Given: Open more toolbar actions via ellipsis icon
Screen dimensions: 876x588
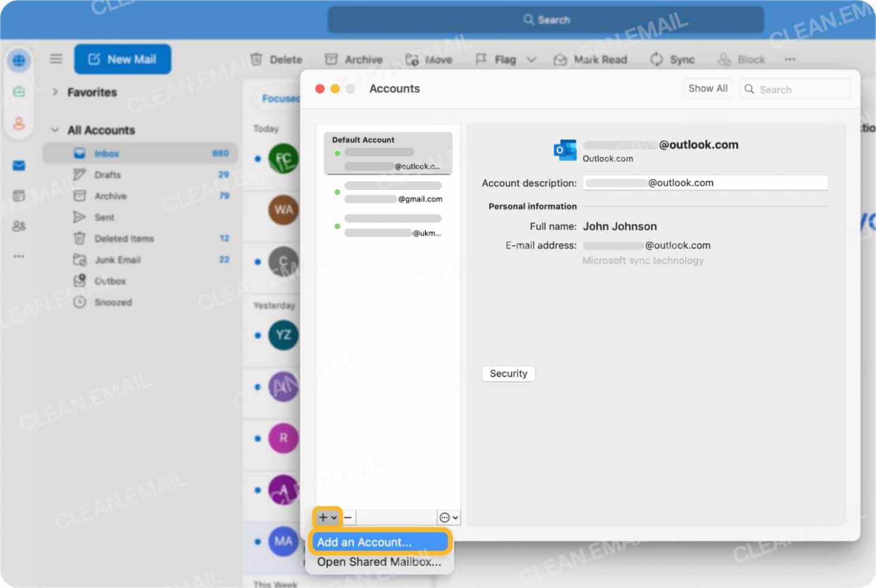Looking at the screenshot, I should [790, 59].
